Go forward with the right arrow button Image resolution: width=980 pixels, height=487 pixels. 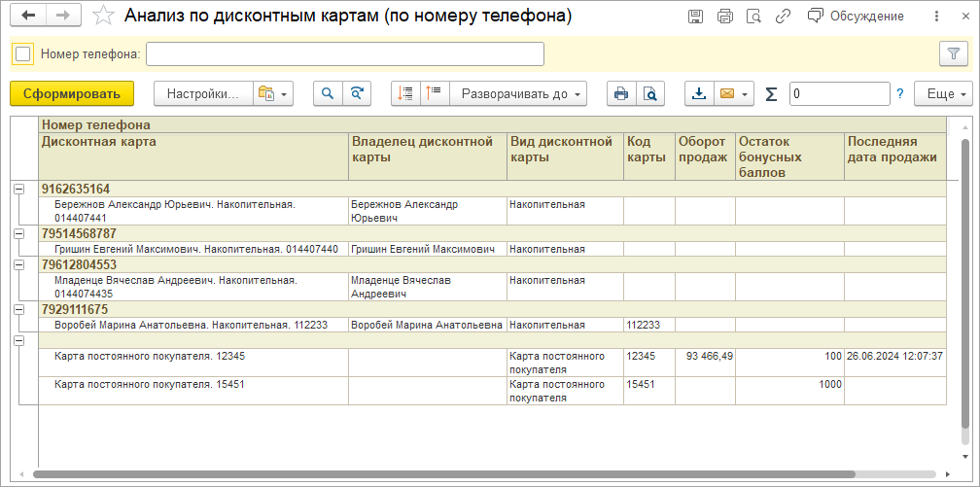pyautogui.click(x=63, y=17)
